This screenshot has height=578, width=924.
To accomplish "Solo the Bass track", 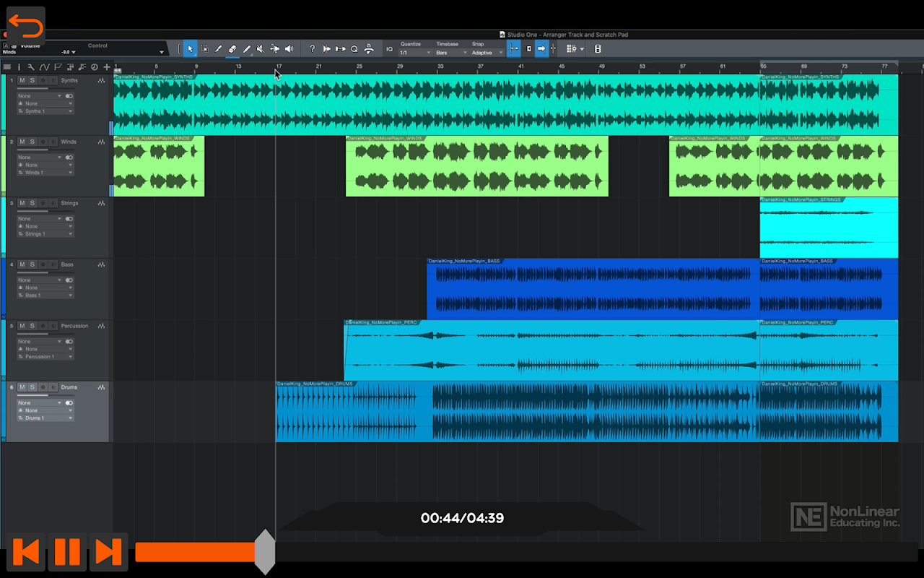I will [32, 265].
